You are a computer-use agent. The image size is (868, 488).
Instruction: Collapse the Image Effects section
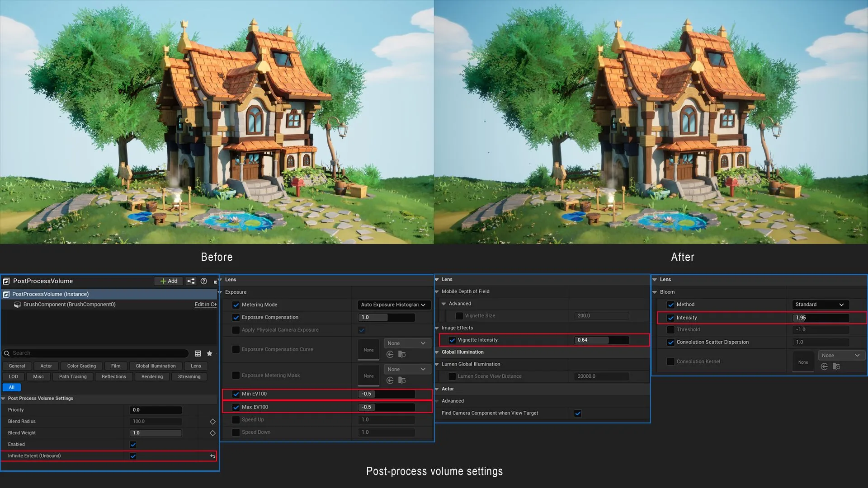click(x=437, y=328)
